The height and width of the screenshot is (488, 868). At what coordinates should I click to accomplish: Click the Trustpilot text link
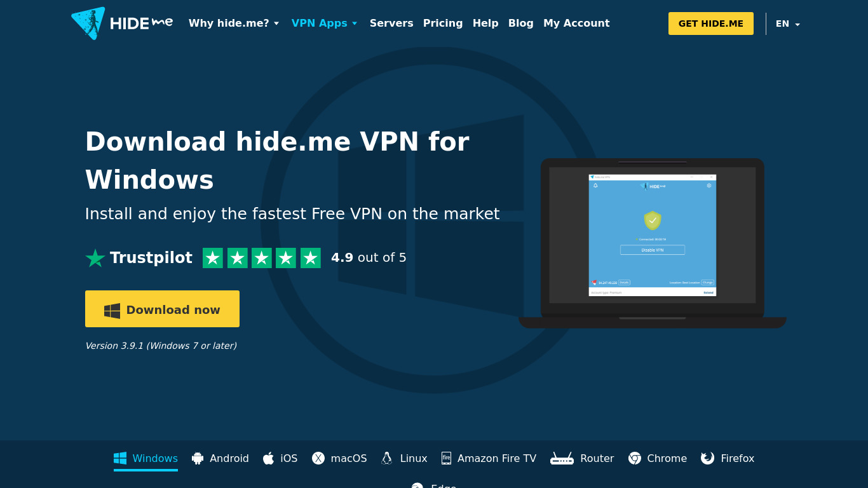pos(151,258)
